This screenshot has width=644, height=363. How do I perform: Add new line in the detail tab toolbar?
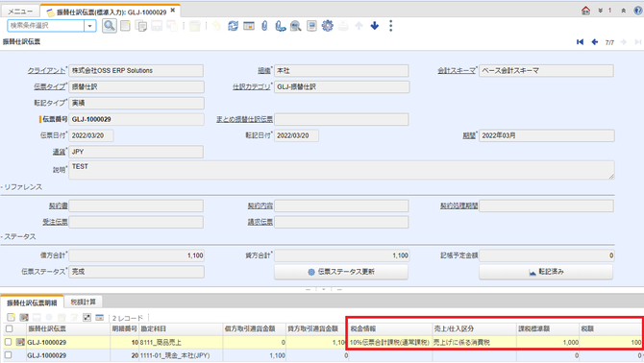point(12,318)
